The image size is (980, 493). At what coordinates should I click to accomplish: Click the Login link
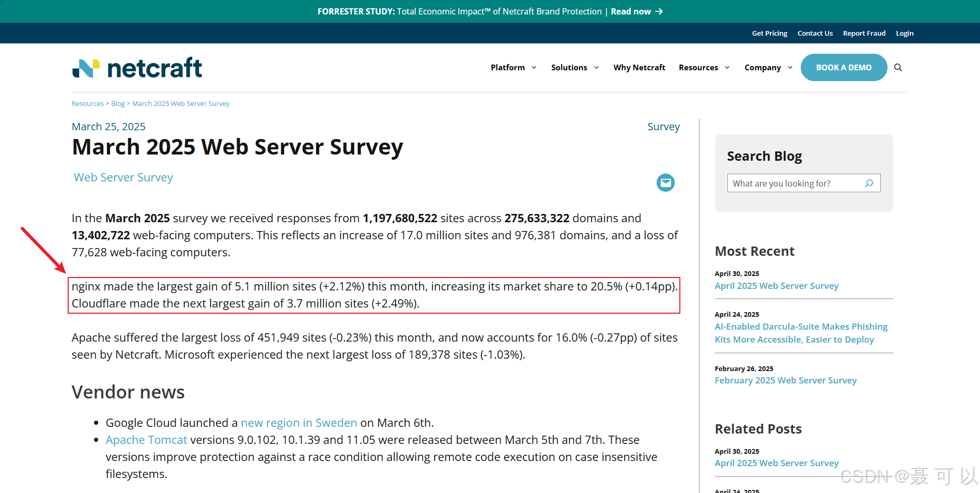click(x=905, y=33)
